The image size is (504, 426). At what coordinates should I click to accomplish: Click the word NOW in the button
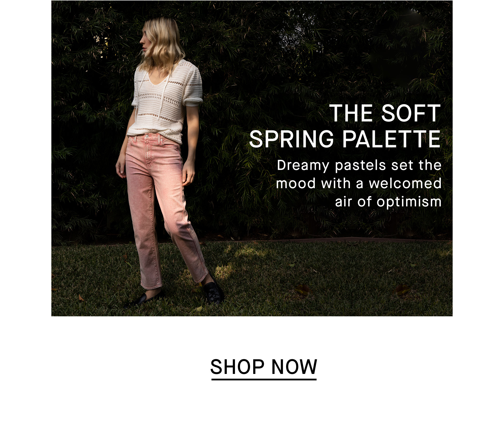tap(294, 367)
